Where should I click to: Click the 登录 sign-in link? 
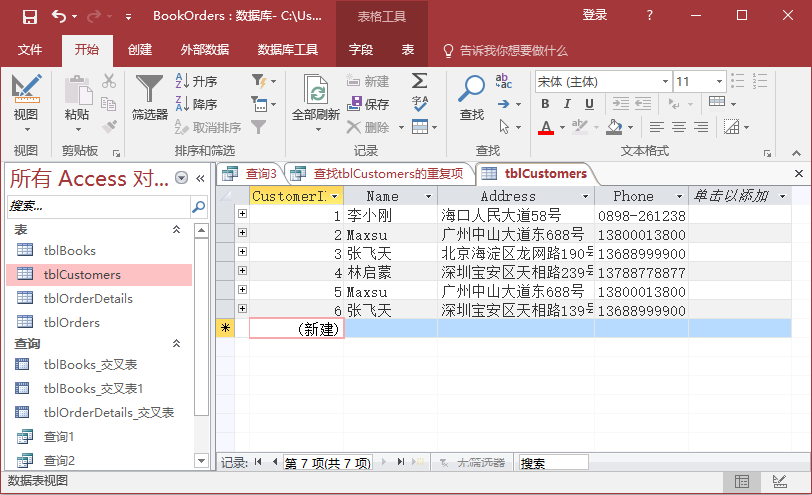pos(595,16)
